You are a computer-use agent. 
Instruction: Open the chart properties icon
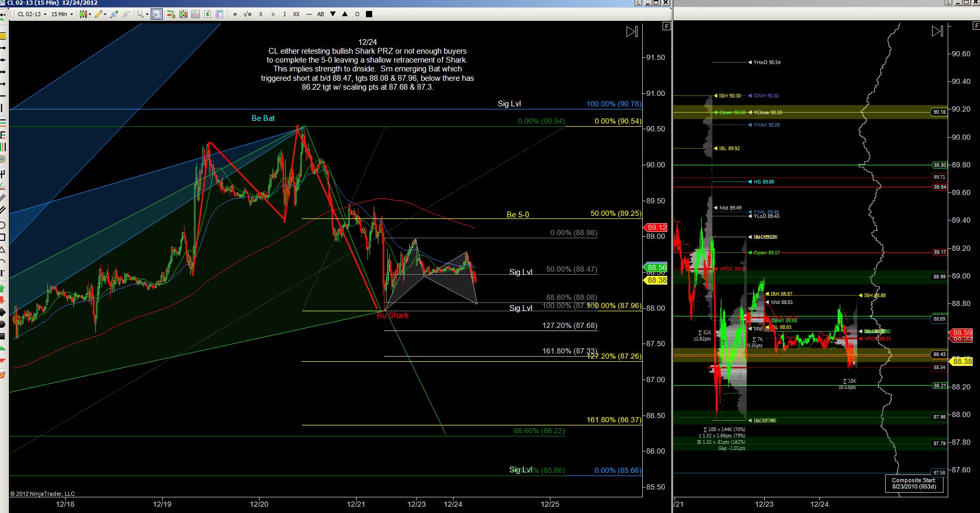click(x=219, y=14)
